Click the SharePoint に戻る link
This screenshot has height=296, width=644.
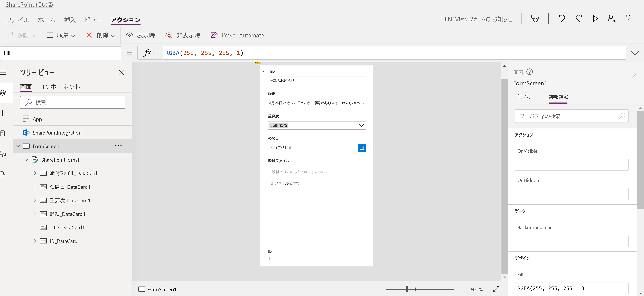tap(29, 5)
